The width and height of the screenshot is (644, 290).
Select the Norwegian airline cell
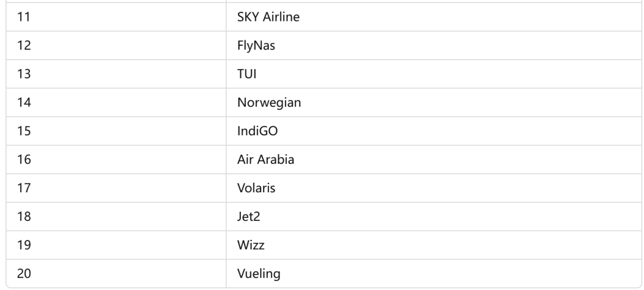click(x=434, y=102)
